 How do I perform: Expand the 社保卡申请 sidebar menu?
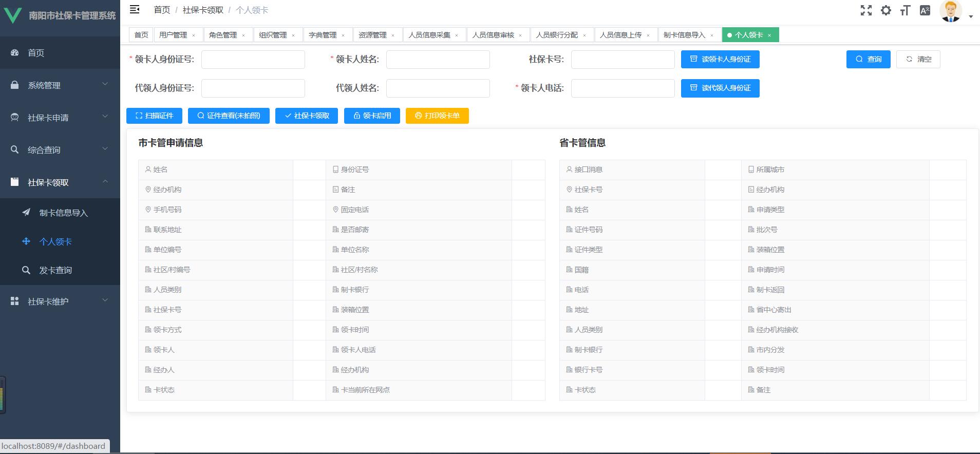(60, 117)
